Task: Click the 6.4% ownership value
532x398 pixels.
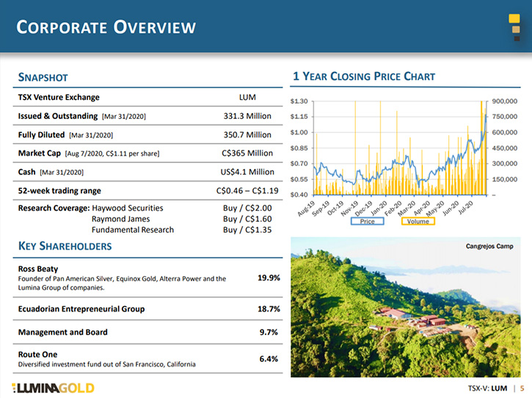Action: click(x=269, y=359)
